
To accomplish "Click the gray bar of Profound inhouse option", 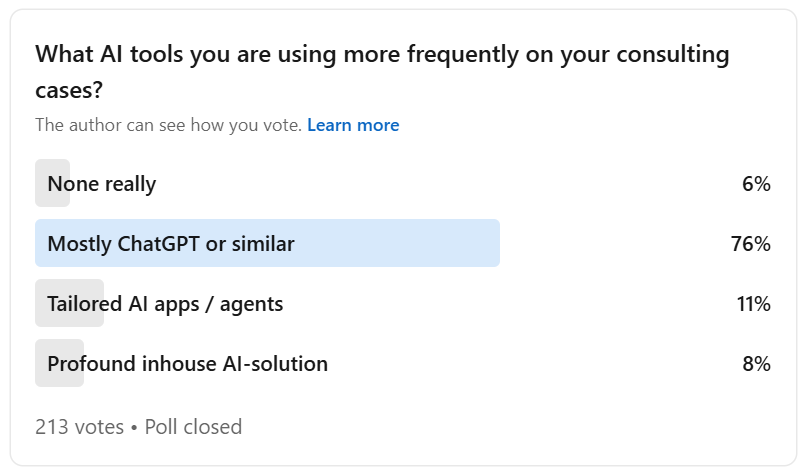I will 60,363.
